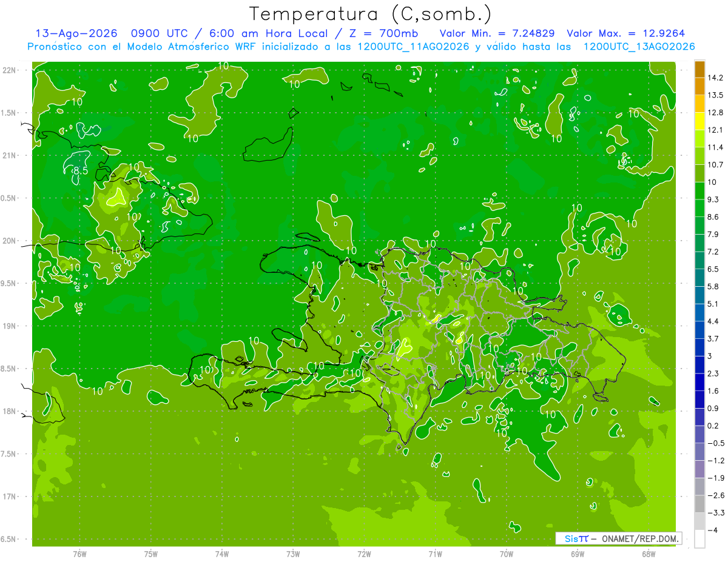Click the chart title "Temperatura (C,somb.)"

pyautogui.click(x=371, y=13)
